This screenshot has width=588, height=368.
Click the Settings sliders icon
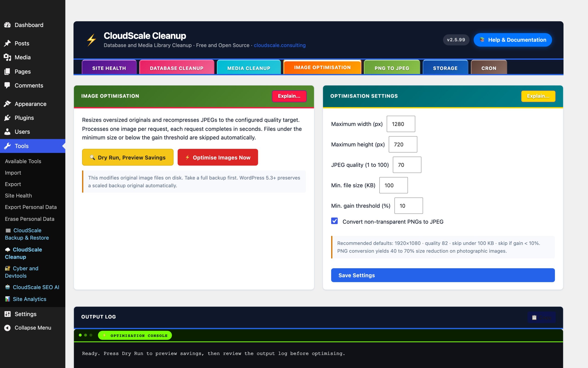(x=7, y=314)
